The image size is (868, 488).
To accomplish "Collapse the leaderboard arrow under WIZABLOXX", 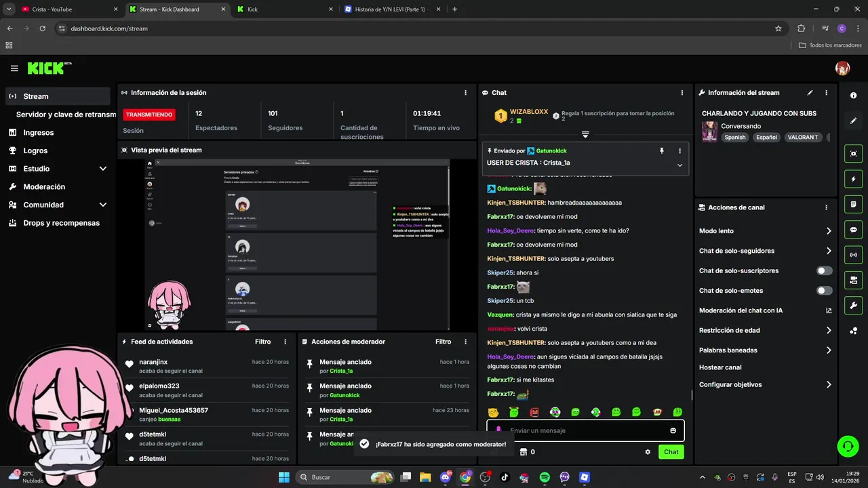I will tap(585, 134).
